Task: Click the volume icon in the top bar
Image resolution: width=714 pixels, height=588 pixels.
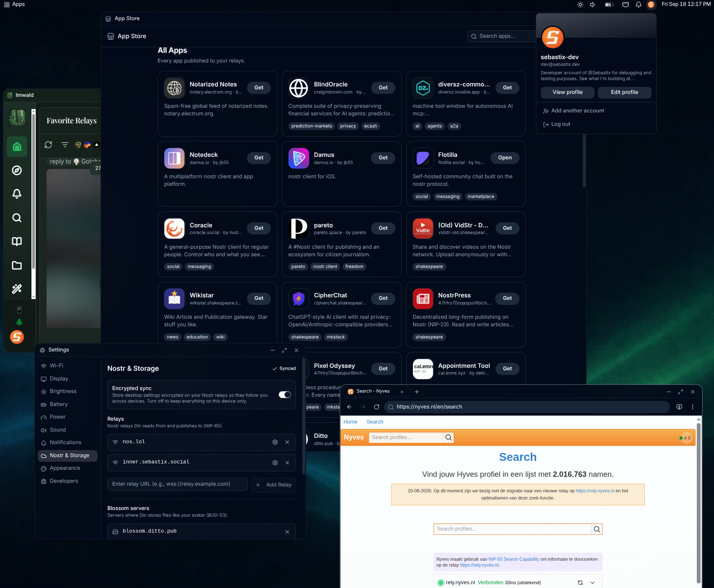Action: click(x=593, y=5)
